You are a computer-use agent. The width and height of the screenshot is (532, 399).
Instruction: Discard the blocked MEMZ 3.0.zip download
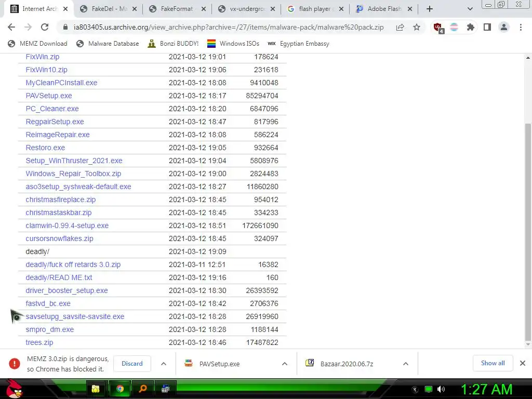(x=132, y=363)
